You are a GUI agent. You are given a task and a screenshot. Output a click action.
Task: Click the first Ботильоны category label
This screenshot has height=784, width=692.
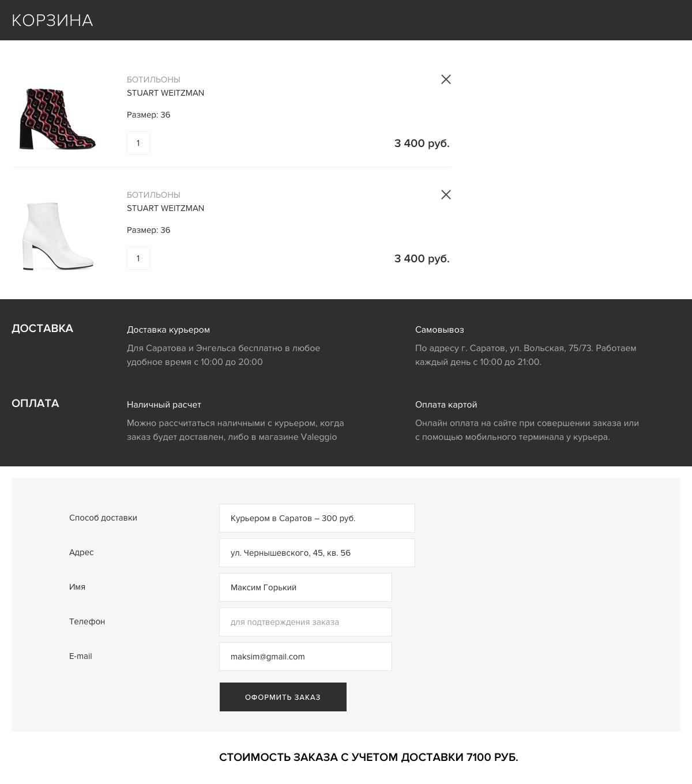(x=153, y=80)
